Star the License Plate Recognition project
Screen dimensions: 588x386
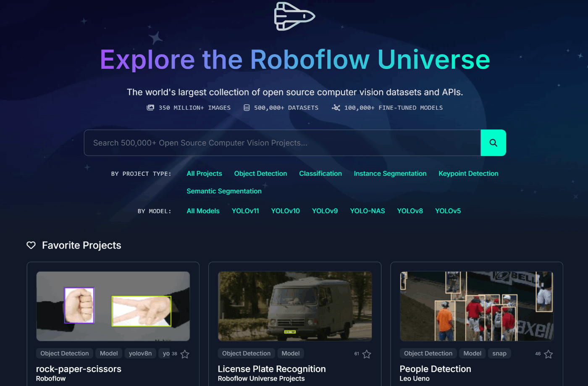coord(367,354)
